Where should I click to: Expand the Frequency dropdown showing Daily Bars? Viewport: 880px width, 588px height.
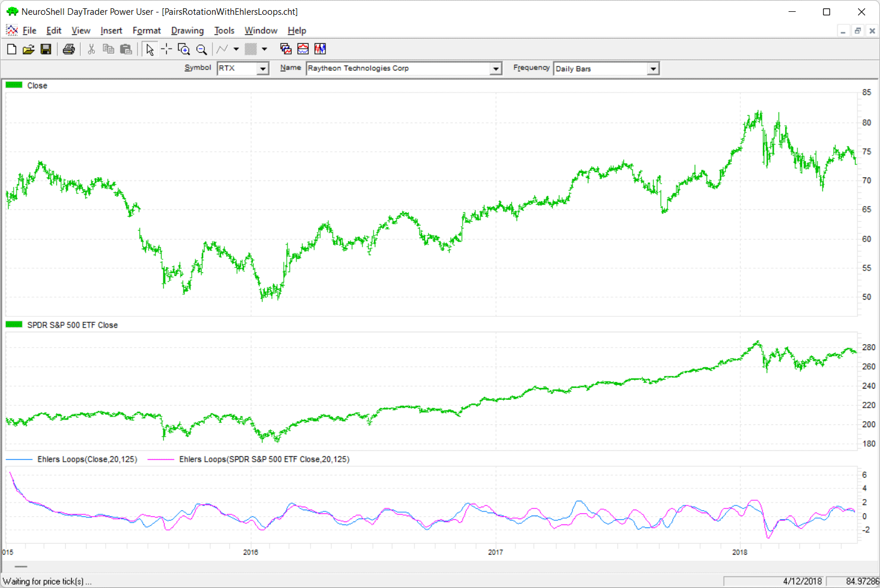point(653,69)
